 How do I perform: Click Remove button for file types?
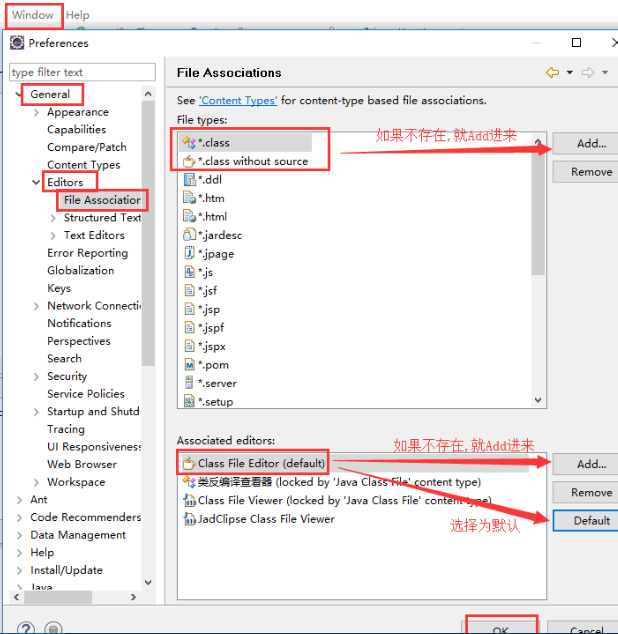[586, 172]
